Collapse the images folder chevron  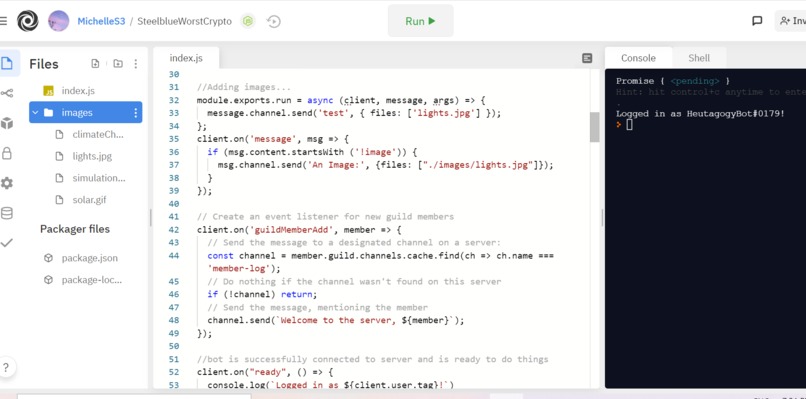point(35,113)
